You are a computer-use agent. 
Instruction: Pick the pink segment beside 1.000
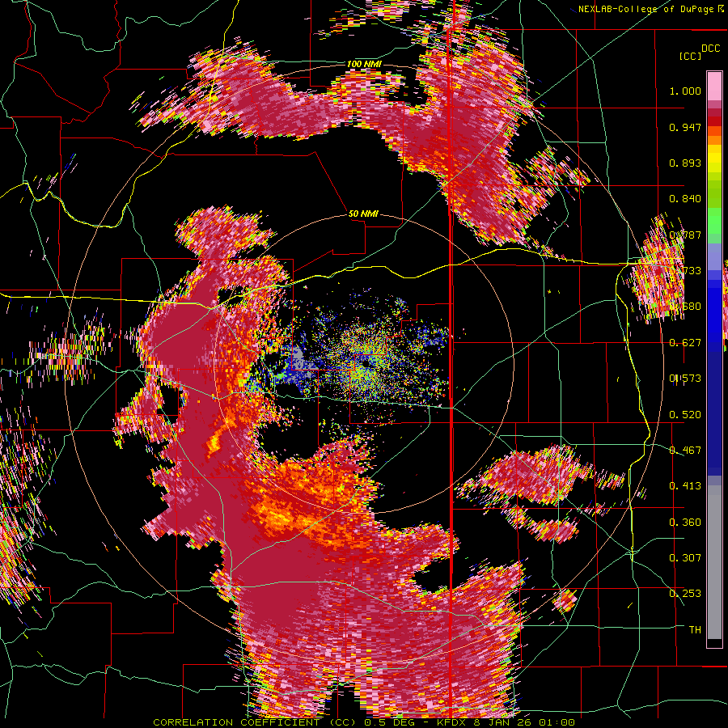click(714, 87)
